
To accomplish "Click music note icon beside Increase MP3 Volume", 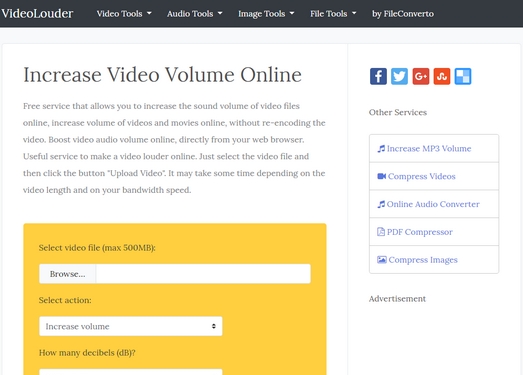I will (381, 148).
